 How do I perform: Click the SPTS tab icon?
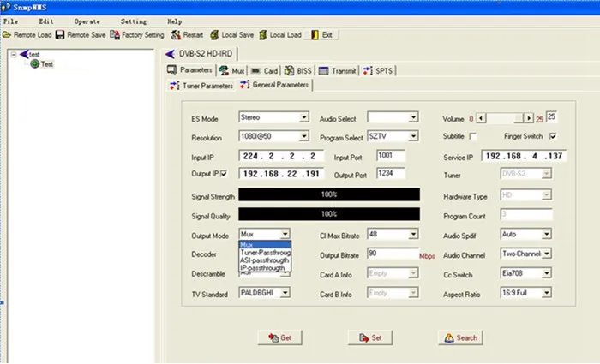pyautogui.click(x=368, y=70)
